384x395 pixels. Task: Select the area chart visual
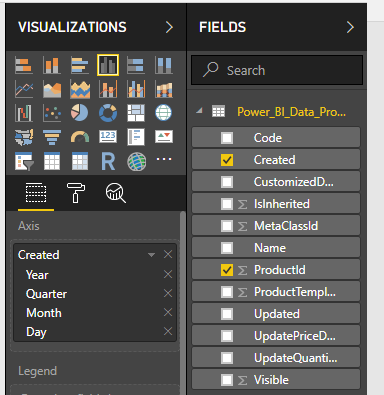[x=52, y=89]
